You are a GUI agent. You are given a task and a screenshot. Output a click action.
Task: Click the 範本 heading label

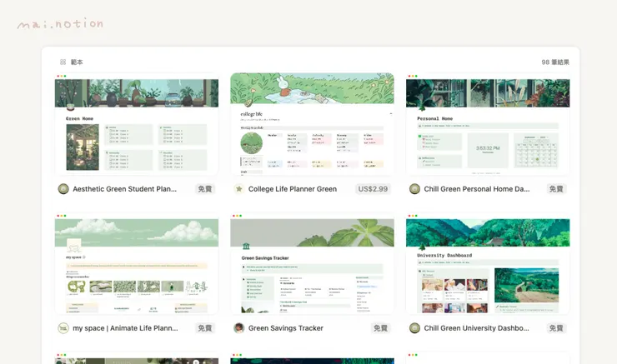pyautogui.click(x=77, y=62)
